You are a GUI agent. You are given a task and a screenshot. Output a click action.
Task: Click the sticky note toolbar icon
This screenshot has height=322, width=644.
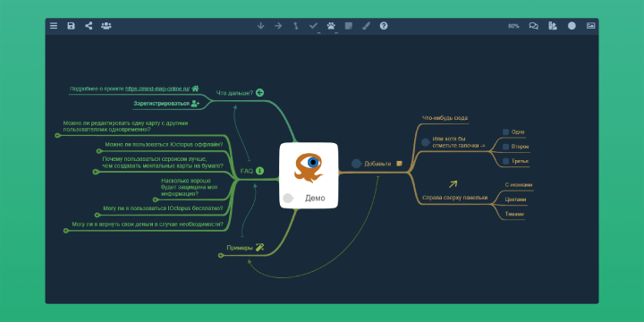(x=349, y=26)
